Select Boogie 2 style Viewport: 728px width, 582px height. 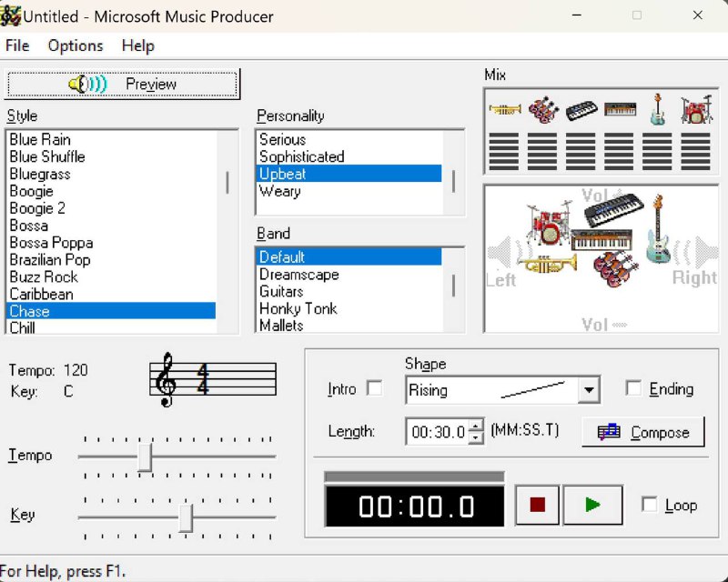[111, 208]
